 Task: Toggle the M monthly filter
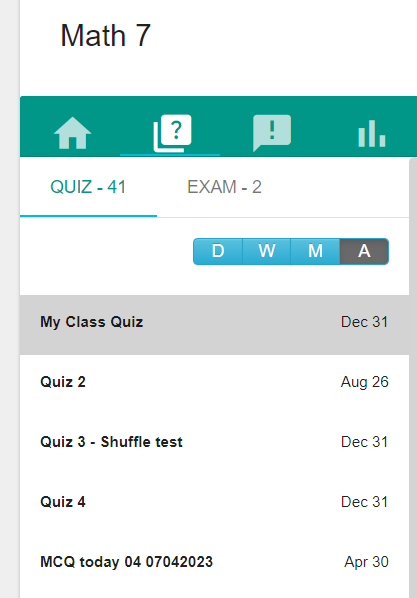click(x=316, y=251)
